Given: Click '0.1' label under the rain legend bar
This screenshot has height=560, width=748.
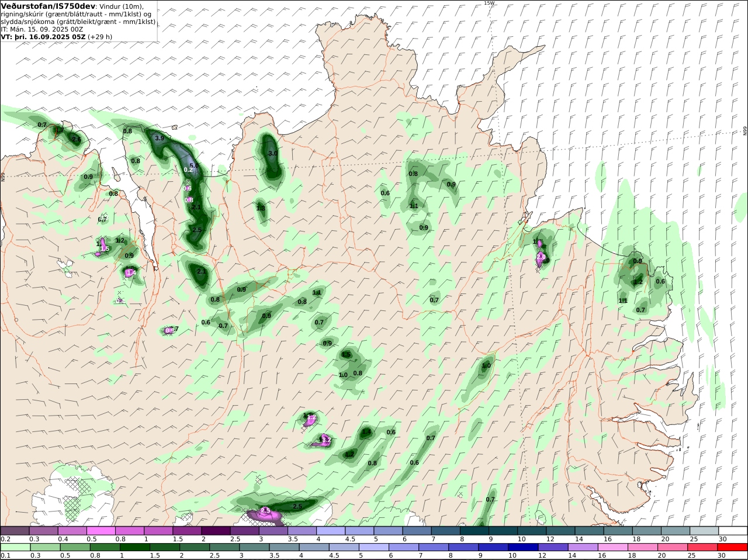Looking at the screenshot, I should coord(6,555).
